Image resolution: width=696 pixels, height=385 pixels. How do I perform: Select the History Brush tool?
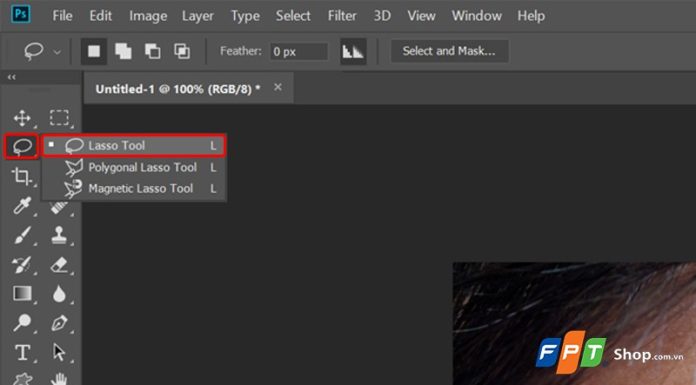22,265
